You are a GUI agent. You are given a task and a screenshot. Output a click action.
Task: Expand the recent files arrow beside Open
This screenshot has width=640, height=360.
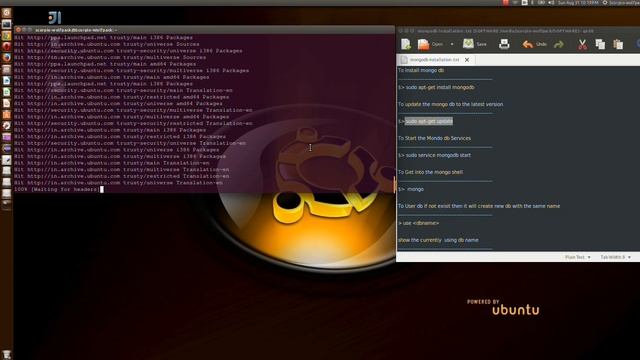[452, 44]
